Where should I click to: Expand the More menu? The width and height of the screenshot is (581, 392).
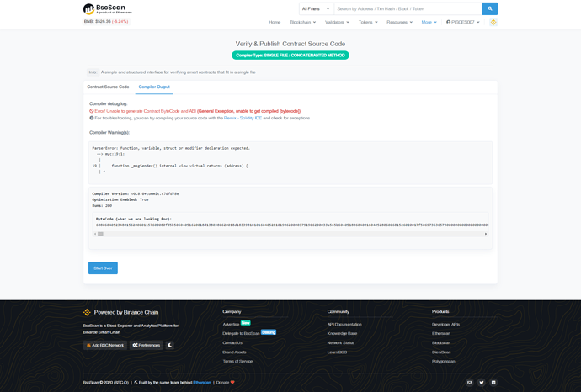point(429,22)
